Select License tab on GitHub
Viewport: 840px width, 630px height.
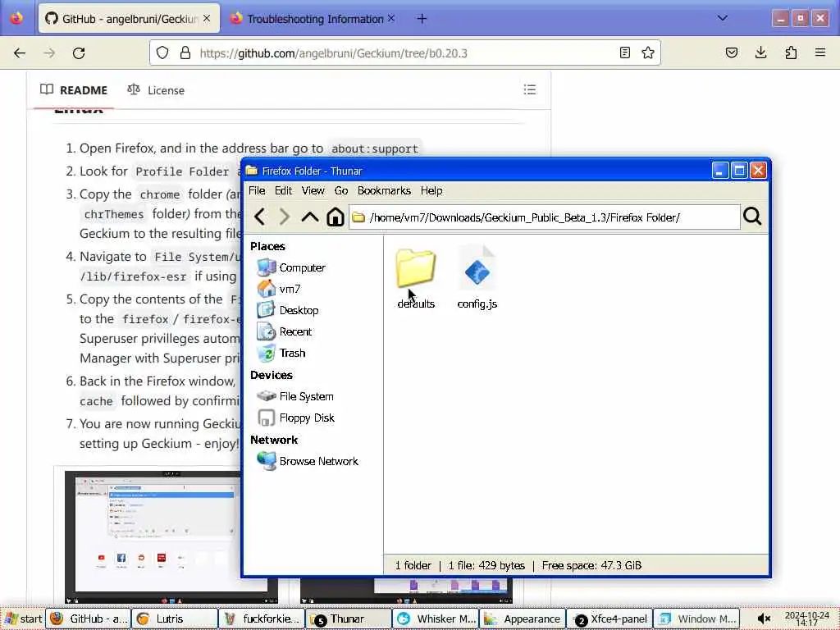pyautogui.click(x=156, y=90)
